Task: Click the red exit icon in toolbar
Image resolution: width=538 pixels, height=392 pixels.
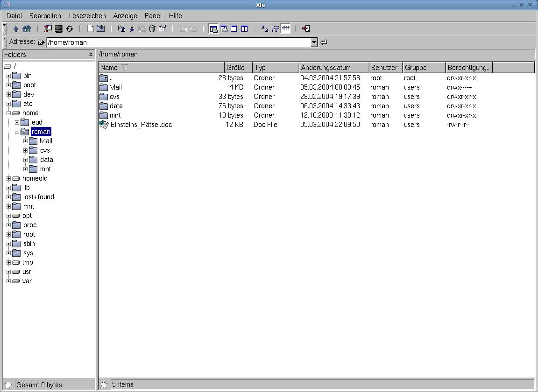Action: tap(306, 29)
